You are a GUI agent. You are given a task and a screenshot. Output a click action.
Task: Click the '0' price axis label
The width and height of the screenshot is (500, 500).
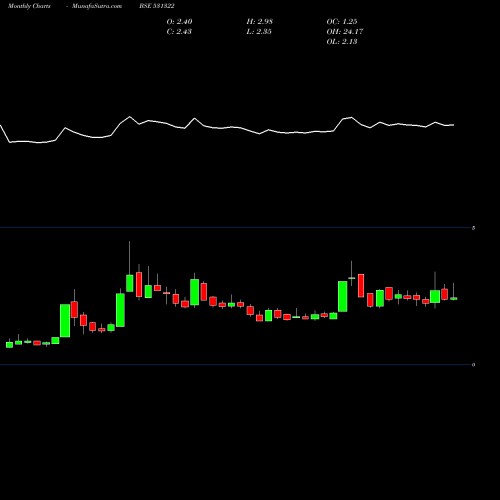click(x=473, y=365)
